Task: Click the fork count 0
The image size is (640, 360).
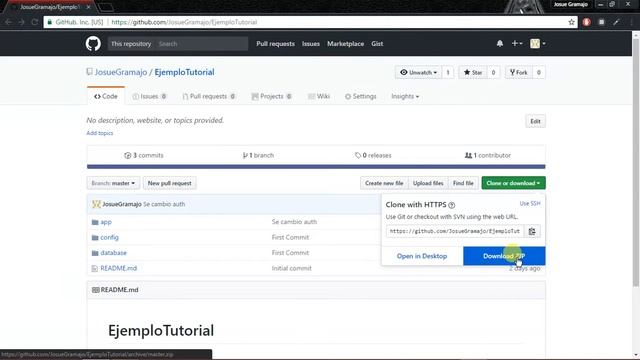Action: tap(539, 72)
